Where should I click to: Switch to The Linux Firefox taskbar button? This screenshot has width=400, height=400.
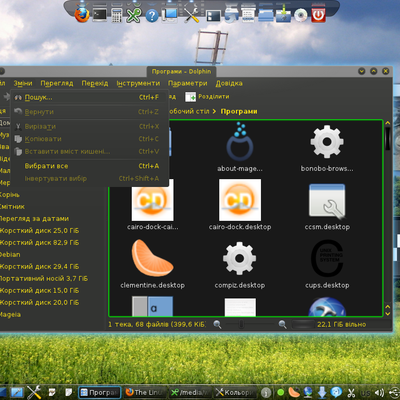pos(145,393)
